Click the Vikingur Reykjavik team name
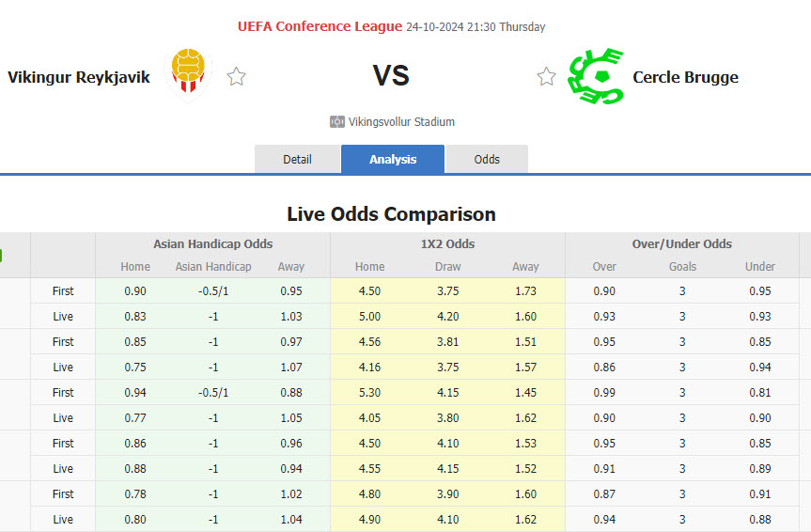The width and height of the screenshot is (811, 532). point(79,77)
